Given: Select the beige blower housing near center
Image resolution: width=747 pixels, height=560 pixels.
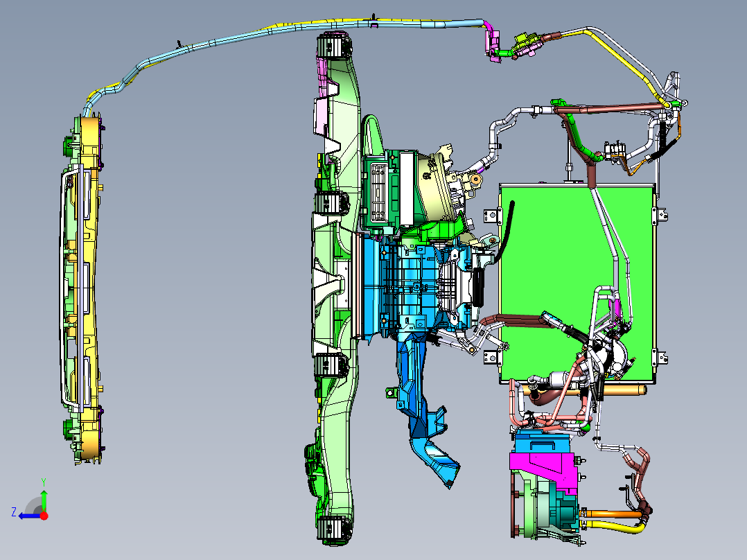Looking at the screenshot, I should 431,189.
